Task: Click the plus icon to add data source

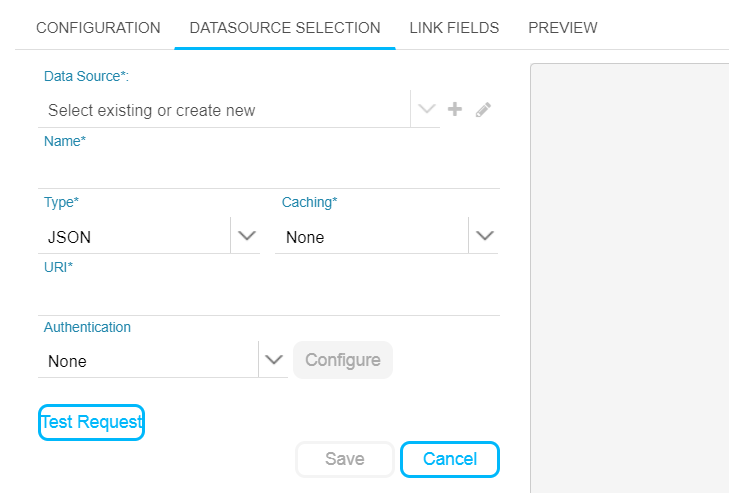Action: pyautogui.click(x=454, y=109)
